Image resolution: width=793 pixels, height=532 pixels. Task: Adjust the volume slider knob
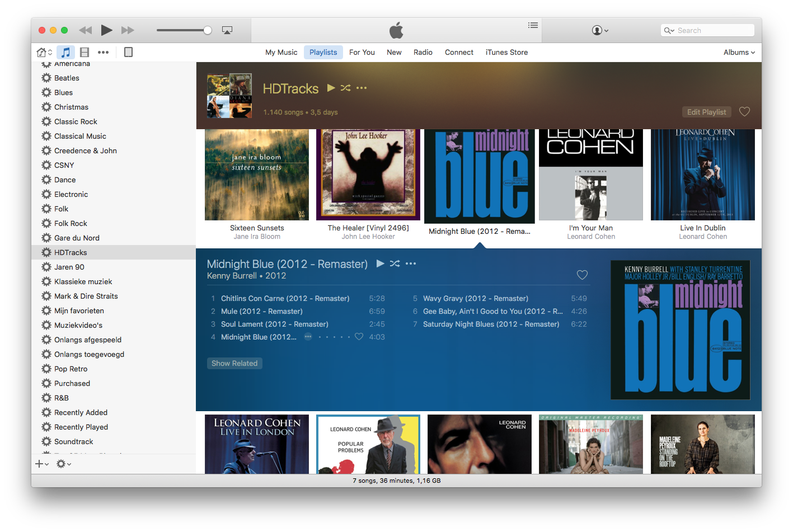pos(208,30)
